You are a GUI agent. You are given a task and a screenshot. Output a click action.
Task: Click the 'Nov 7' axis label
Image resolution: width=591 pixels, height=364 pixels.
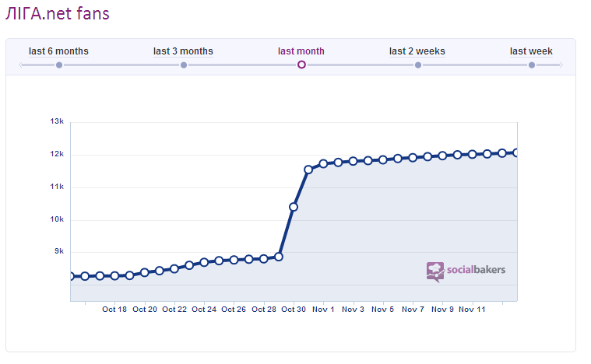[x=413, y=310]
